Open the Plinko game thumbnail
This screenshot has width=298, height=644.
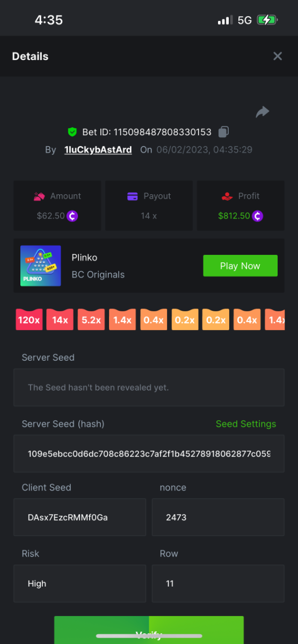click(x=41, y=266)
